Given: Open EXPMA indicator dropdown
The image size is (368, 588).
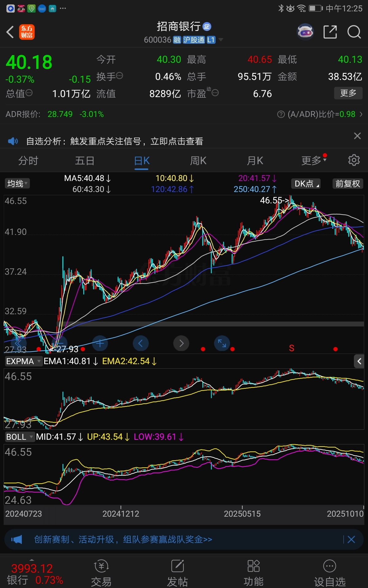Looking at the screenshot, I should pos(23,361).
